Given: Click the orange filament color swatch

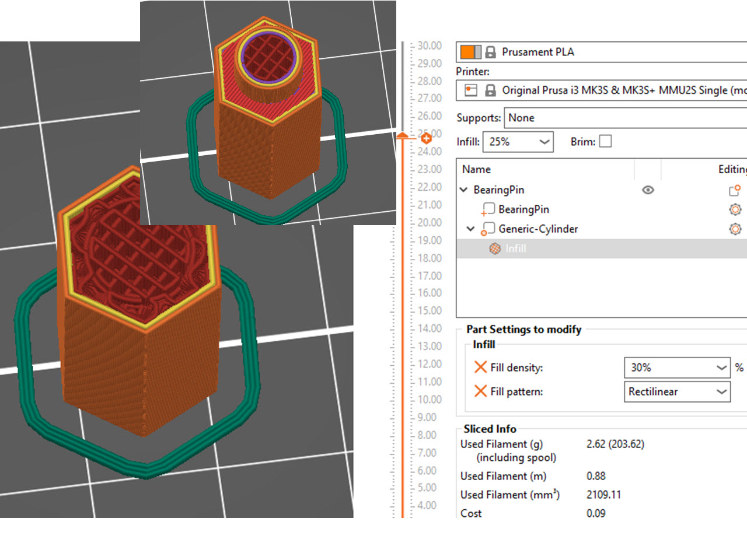Looking at the screenshot, I should [470, 52].
